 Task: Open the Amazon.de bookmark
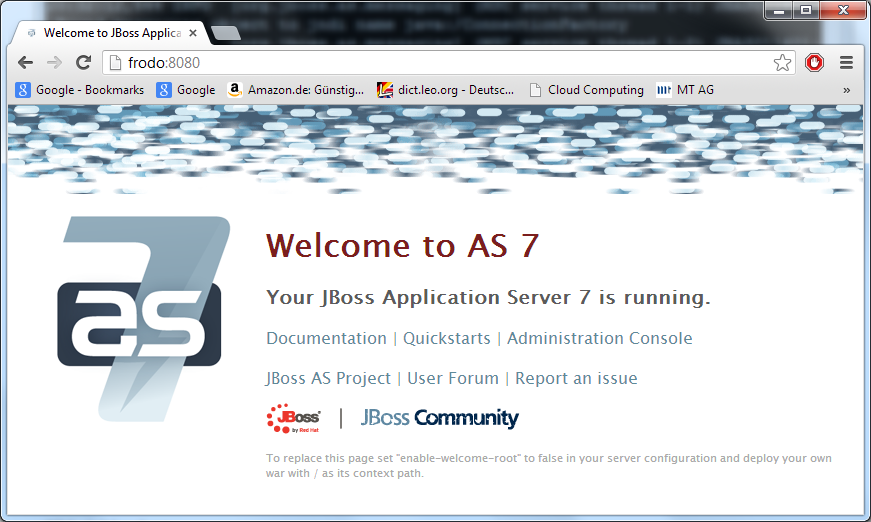296,90
